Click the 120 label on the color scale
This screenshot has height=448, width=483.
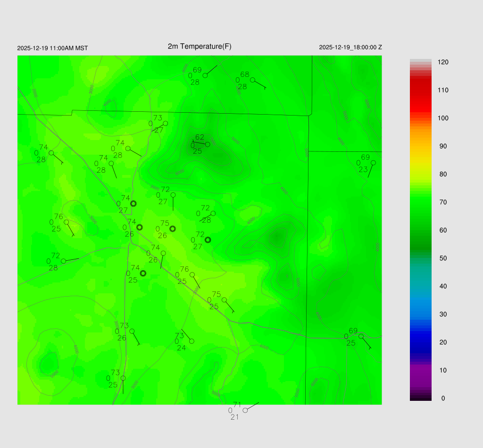(442, 62)
